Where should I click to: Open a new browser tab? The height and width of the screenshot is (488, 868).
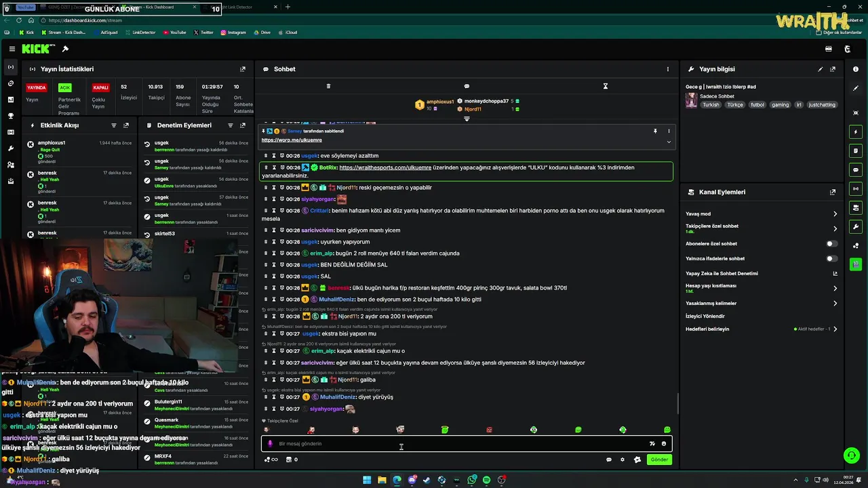(288, 7)
